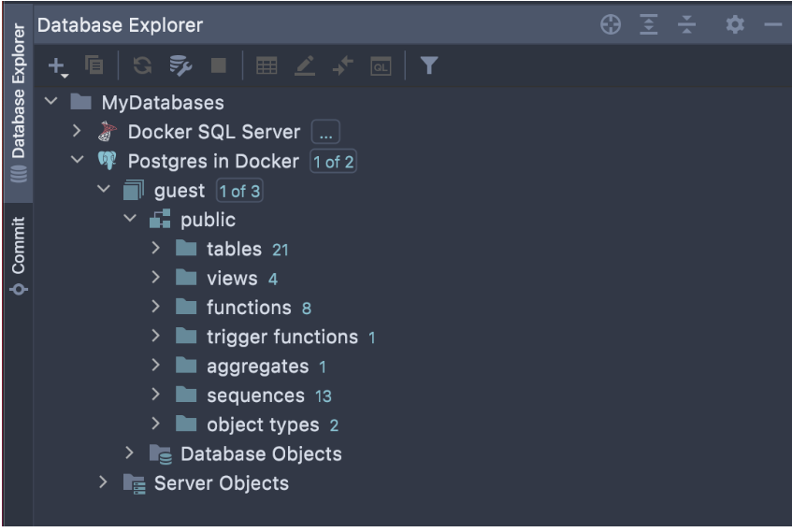Image resolution: width=792 pixels, height=532 pixels.
Task: Collapse the MyDatabases group
Action: click(51, 101)
